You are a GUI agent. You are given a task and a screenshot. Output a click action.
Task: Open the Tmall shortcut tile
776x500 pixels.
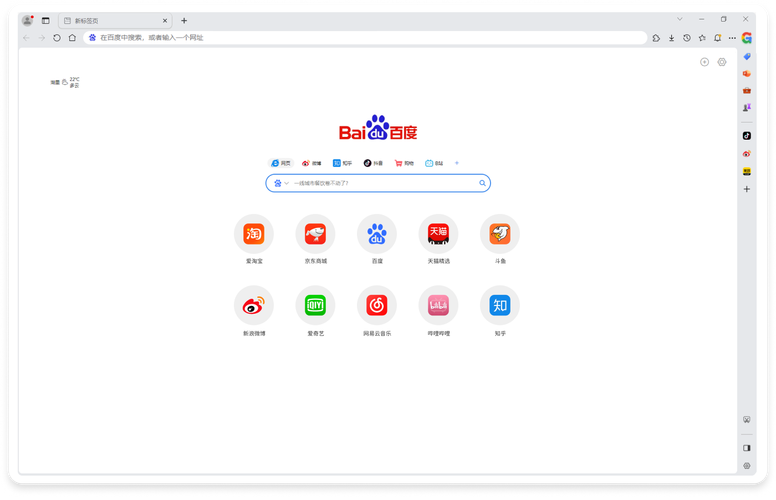tap(438, 234)
